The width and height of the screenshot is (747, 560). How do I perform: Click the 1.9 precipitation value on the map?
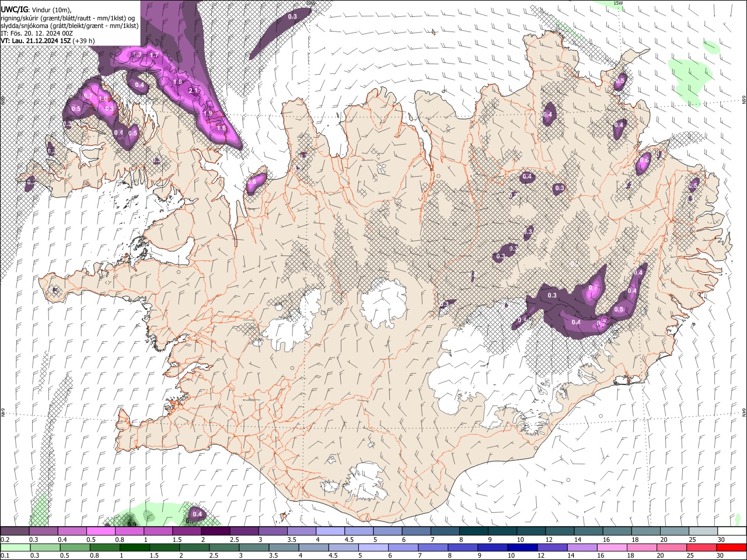tap(208, 113)
